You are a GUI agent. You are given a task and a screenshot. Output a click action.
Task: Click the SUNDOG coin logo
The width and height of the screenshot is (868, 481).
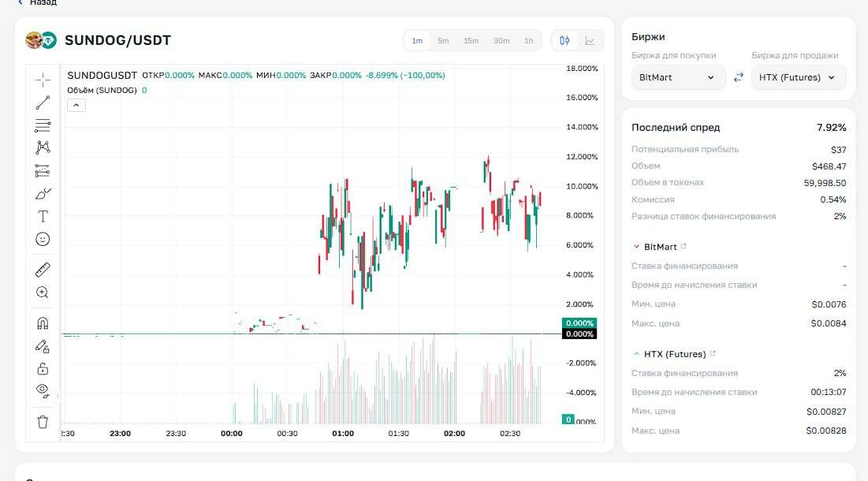(34, 40)
